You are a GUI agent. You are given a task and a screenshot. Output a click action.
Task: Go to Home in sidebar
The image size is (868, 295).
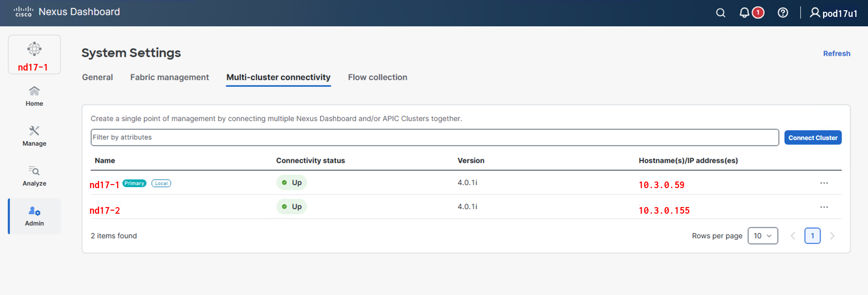point(34,96)
